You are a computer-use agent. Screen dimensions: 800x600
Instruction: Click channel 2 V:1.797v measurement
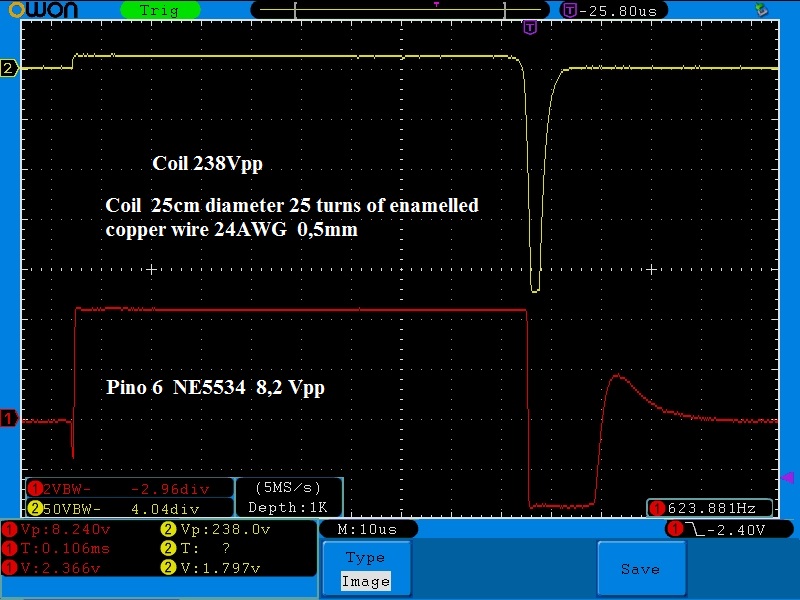pyautogui.click(x=211, y=567)
